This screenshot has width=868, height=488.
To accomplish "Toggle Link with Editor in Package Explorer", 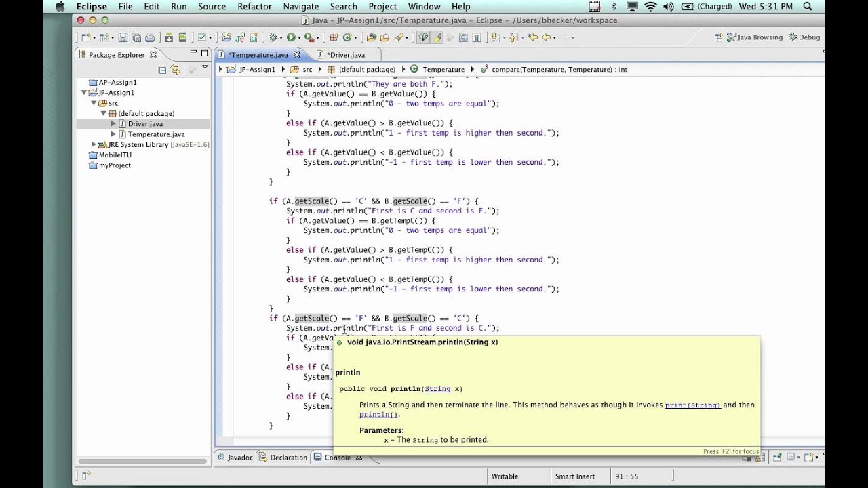I will point(176,69).
